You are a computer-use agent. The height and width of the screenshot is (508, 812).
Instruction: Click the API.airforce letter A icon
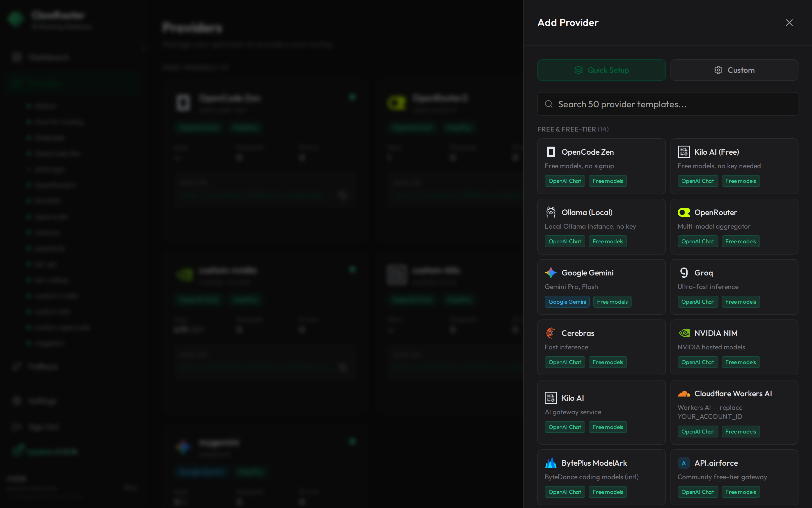[683, 463]
